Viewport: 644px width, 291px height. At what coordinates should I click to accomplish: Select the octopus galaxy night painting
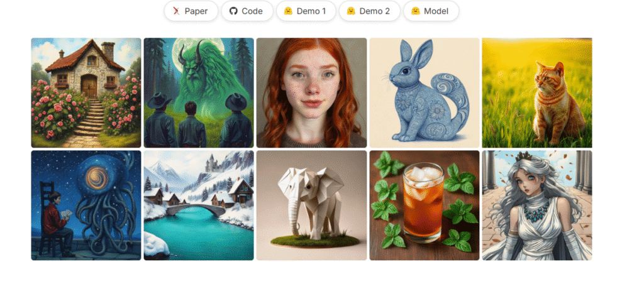tap(86, 206)
